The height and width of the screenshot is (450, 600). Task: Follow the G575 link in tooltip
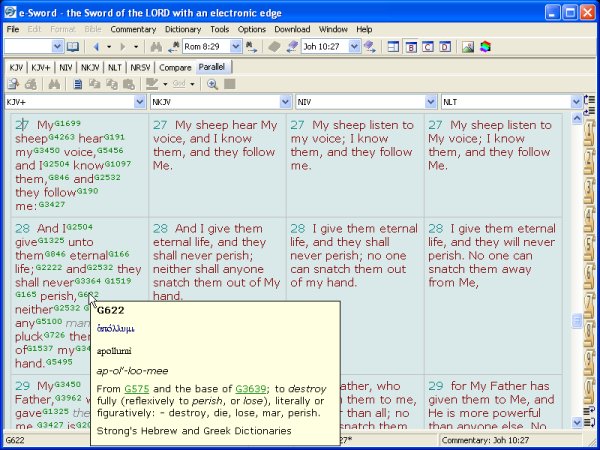(137, 389)
